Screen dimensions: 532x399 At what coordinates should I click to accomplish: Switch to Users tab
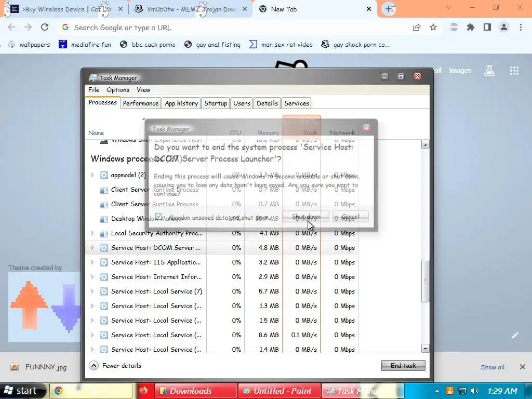(242, 103)
